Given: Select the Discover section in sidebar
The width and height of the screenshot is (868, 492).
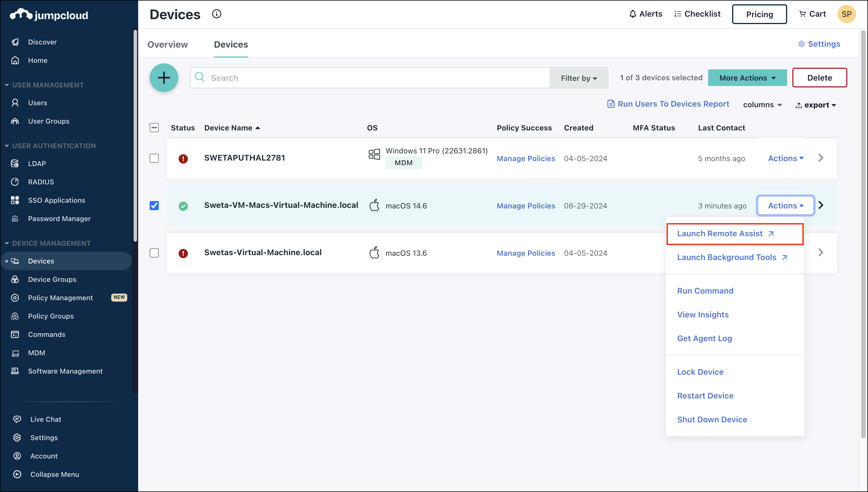Looking at the screenshot, I should click(x=42, y=42).
